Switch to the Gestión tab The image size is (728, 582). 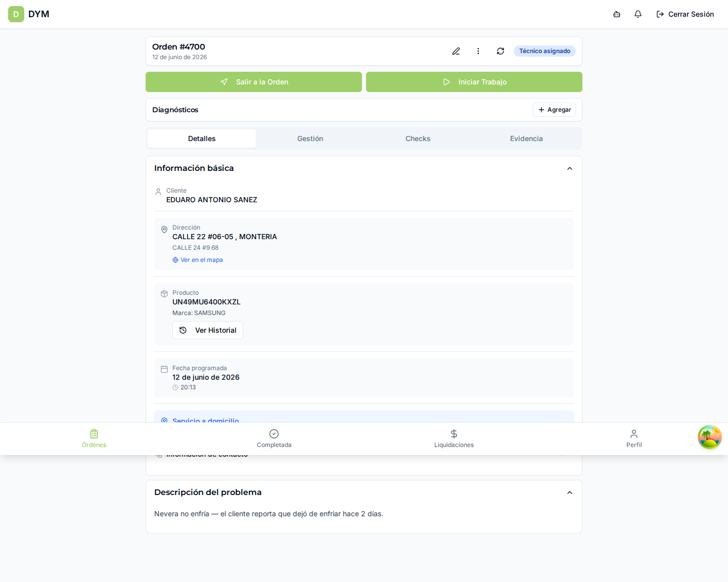pyautogui.click(x=310, y=139)
